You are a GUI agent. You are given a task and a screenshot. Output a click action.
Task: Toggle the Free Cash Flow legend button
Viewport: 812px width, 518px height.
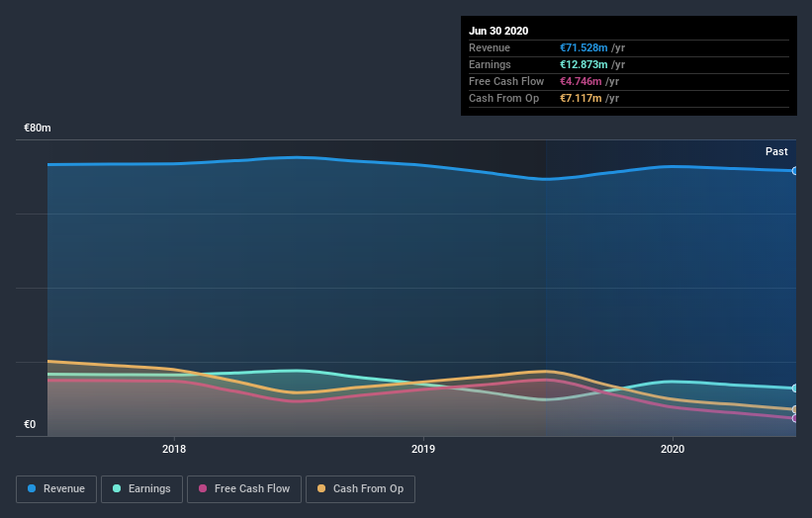tap(244, 489)
